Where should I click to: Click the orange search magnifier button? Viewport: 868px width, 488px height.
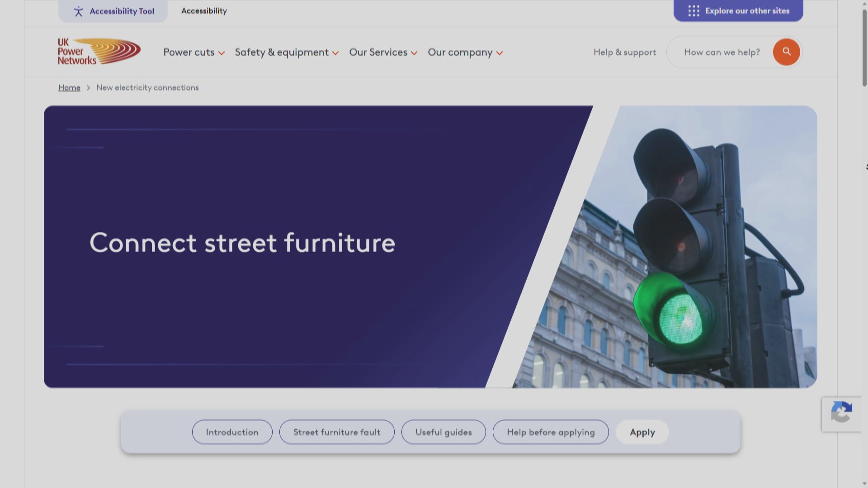pos(786,52)
